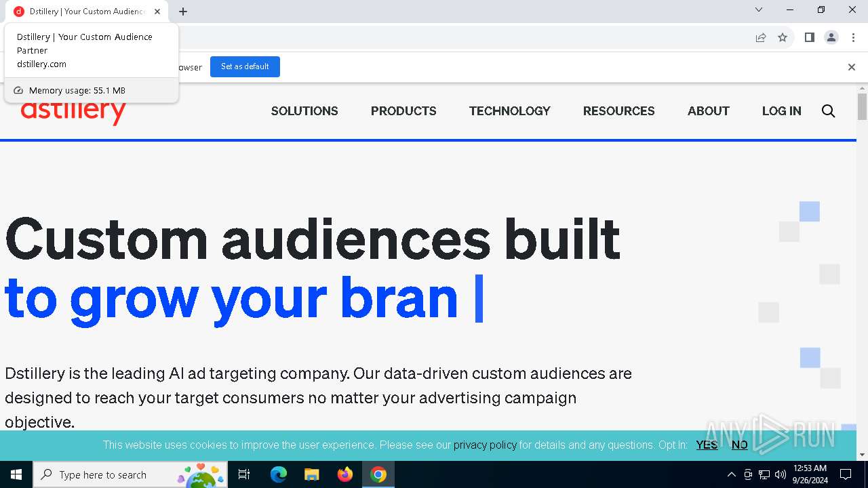Open a new tab with plus button

click(183, 12)
